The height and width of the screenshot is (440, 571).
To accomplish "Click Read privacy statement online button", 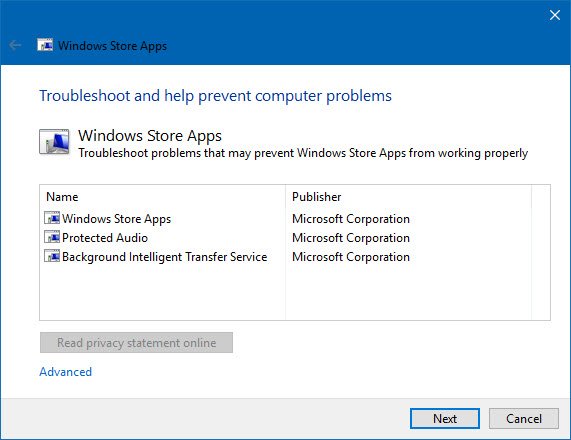I will (136, 342).
